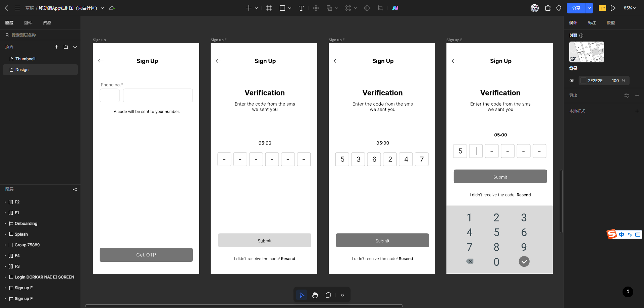Click the Get OTP button on canvas

pos(146,255)
